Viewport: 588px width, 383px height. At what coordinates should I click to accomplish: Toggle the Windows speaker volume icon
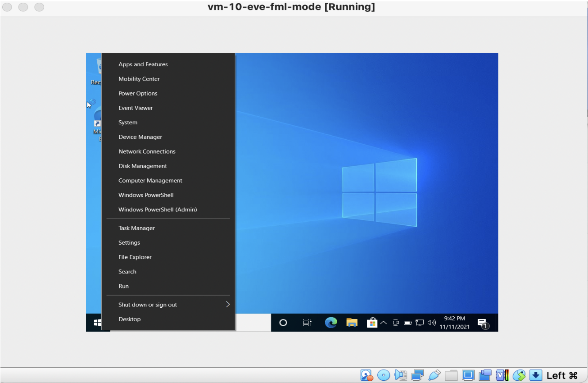431,323
